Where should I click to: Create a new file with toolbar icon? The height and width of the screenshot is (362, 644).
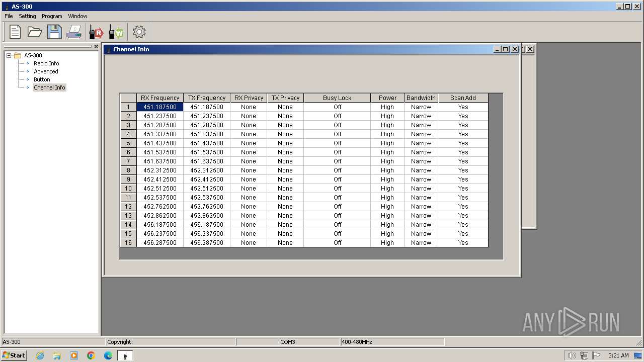[x=15, y=32]
